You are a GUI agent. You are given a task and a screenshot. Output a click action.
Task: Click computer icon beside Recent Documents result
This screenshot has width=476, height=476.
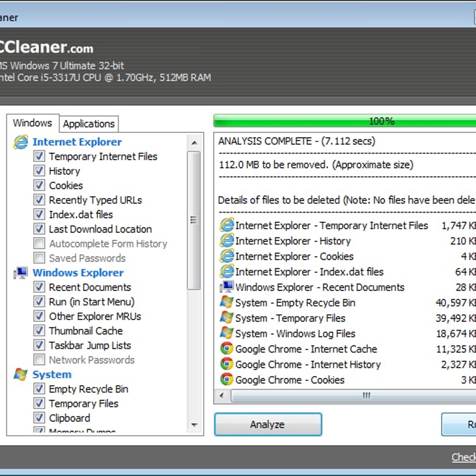click(x=227, y=287)
